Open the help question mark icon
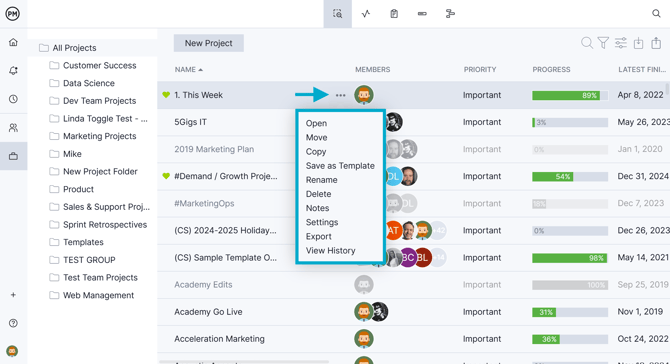 point(13,323)
